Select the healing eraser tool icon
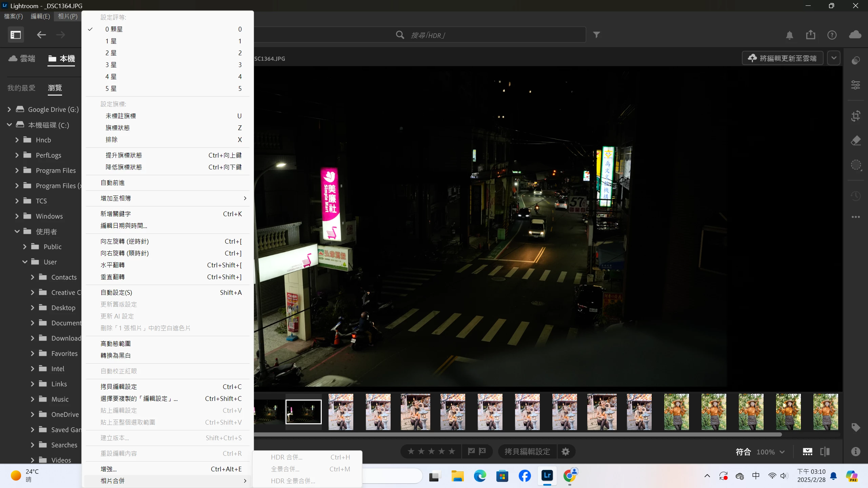The width and height of the screenshot is (868, 488). [855, 140]
